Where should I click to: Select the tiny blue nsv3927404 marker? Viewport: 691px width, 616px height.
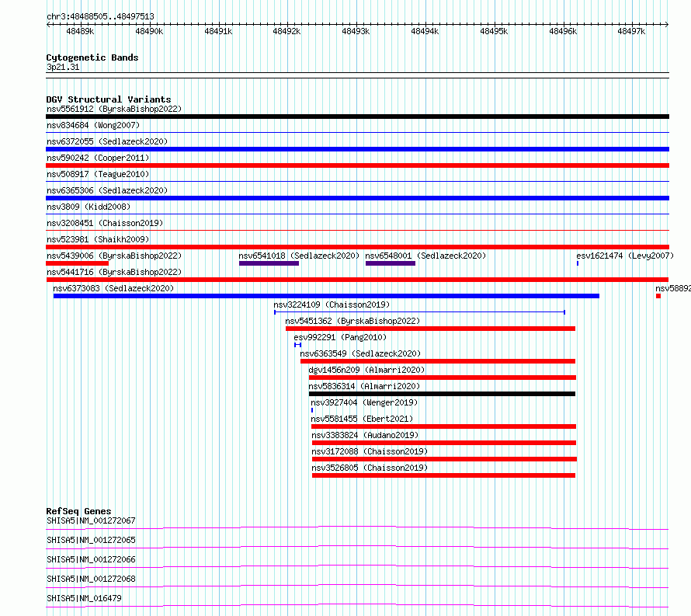point(312,410)
